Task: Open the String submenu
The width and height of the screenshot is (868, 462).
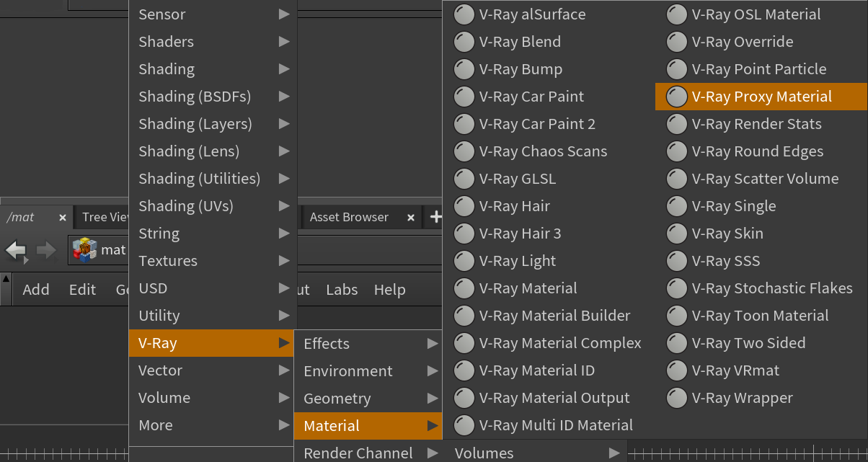Action: tap(213, 234)
